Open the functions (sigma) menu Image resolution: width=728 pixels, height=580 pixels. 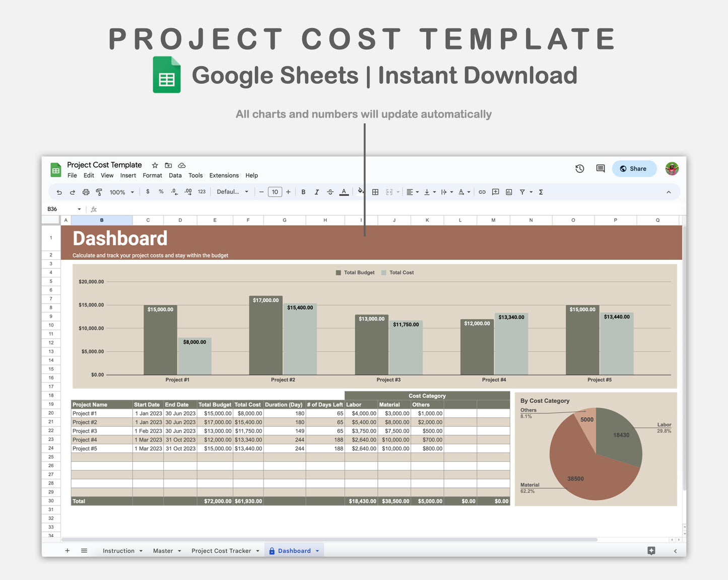[x=541, y=192]
